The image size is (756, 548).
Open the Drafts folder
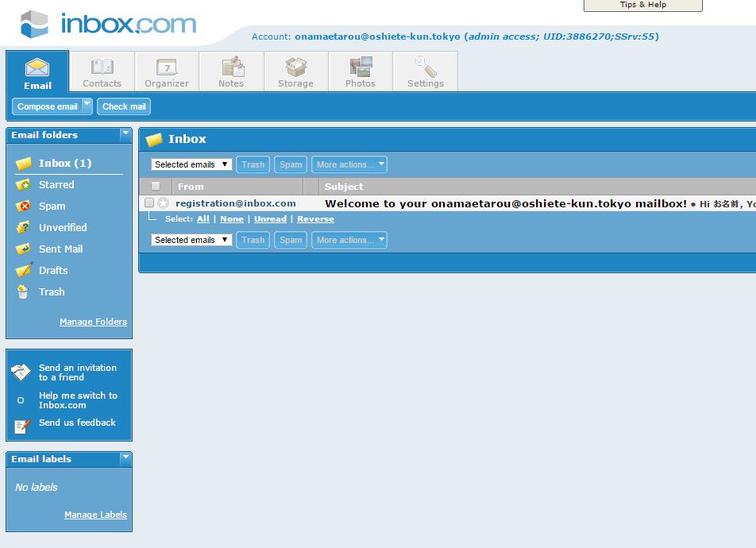tap(53, 271)
